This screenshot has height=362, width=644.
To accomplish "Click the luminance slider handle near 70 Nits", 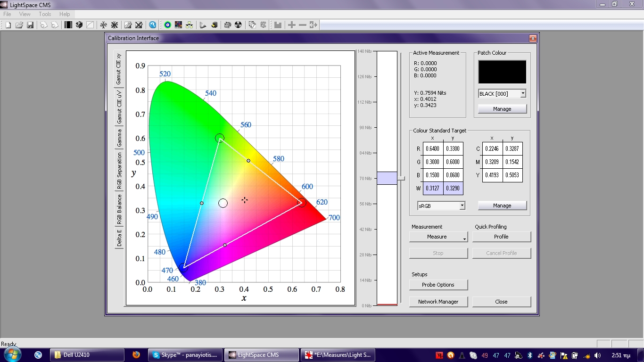I will (x=401, y=178).
